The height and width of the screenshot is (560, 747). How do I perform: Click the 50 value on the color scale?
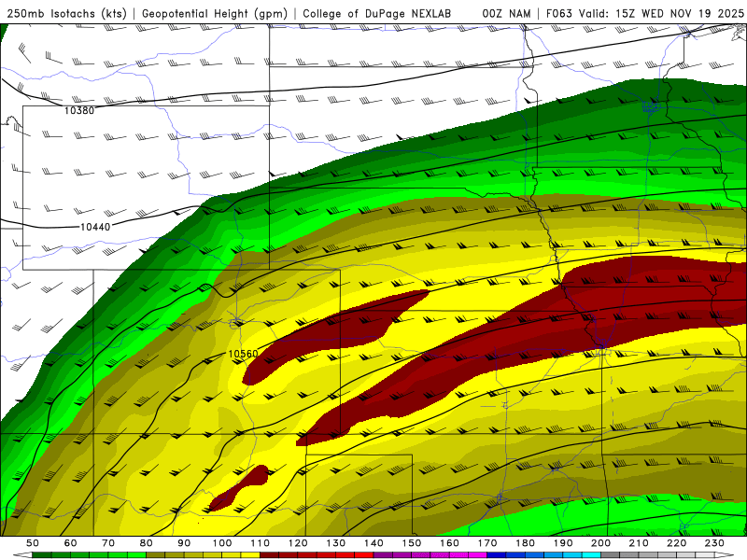tap(33, 543)
